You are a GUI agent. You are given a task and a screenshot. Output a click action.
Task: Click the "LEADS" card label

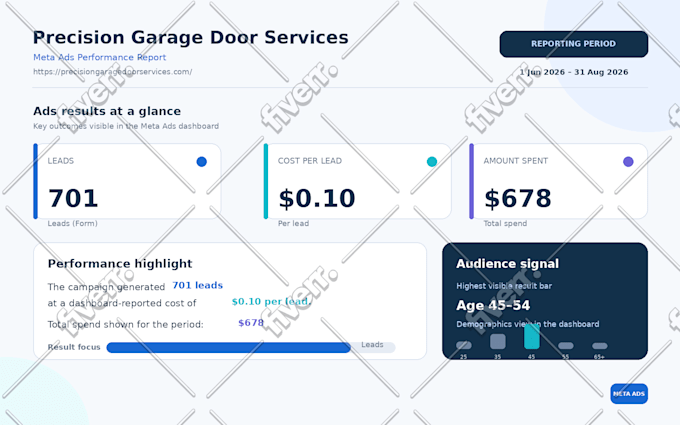pos(61,161)
